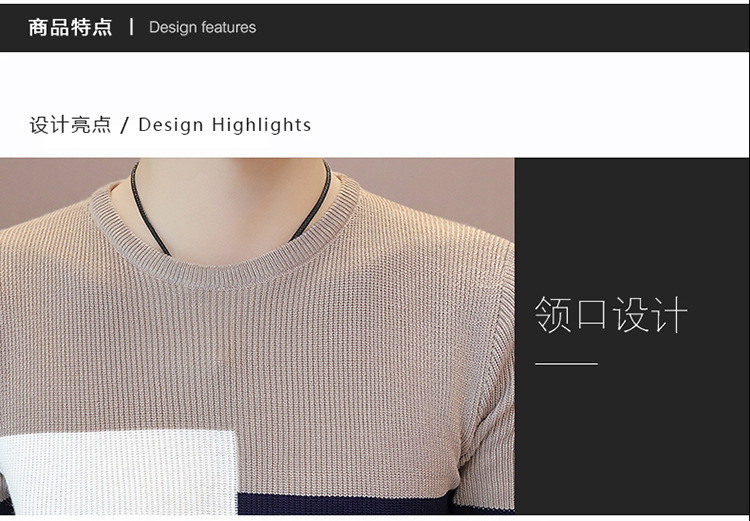
Task: Click the 'Design features' header text
Action: pos(202,27)
